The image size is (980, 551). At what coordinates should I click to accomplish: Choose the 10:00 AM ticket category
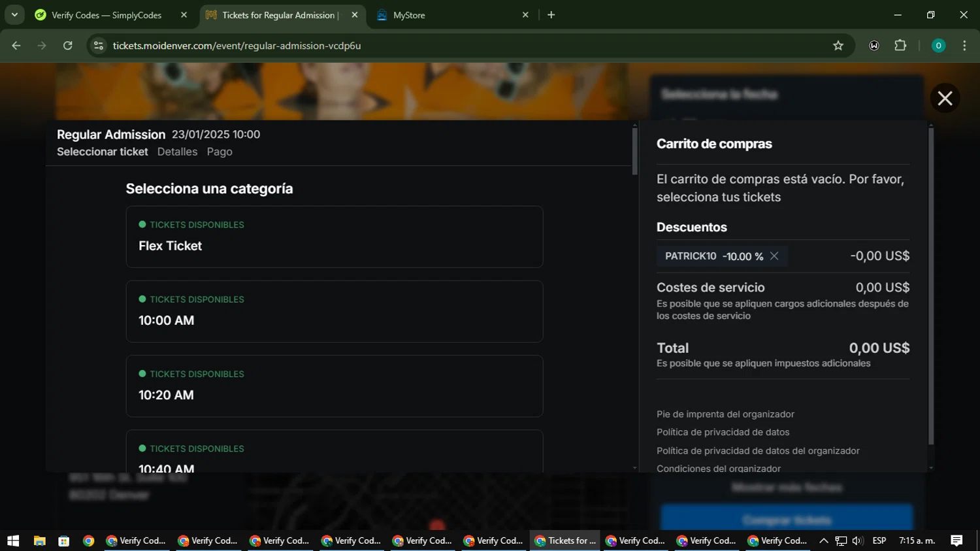(335, 311)
